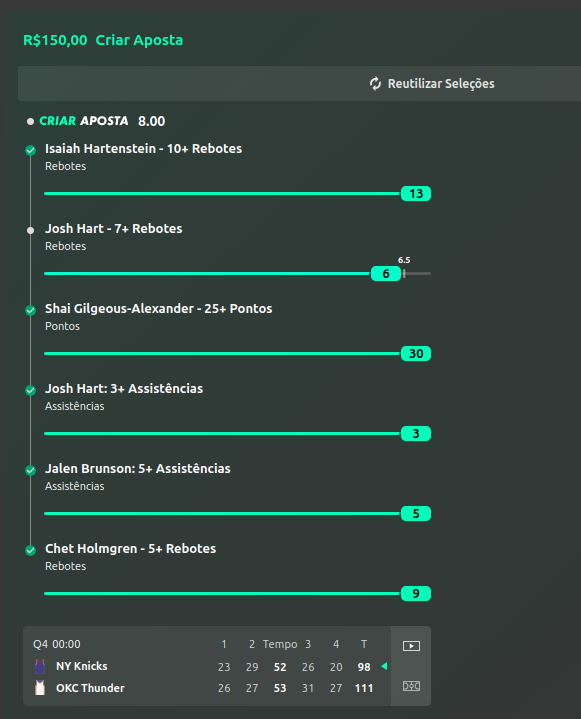This screenshot has width=581, height=719.
Task: Click the Knicks first quarter score 23
Action: pos(224,667)
